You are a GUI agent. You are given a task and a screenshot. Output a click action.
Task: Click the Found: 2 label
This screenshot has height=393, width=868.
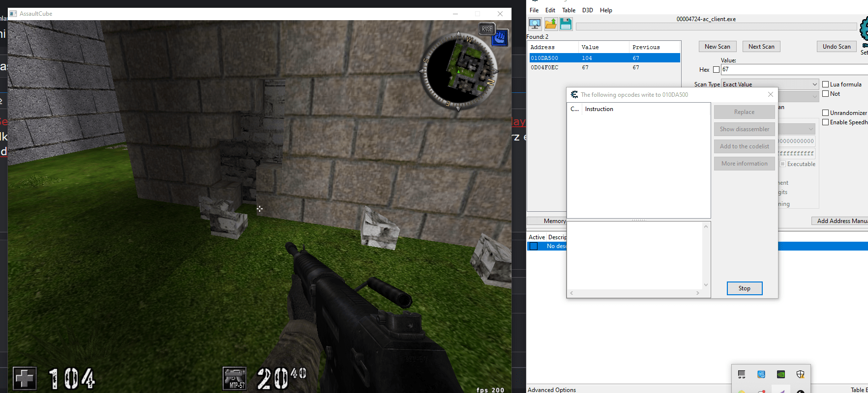(x=538, y=37)
